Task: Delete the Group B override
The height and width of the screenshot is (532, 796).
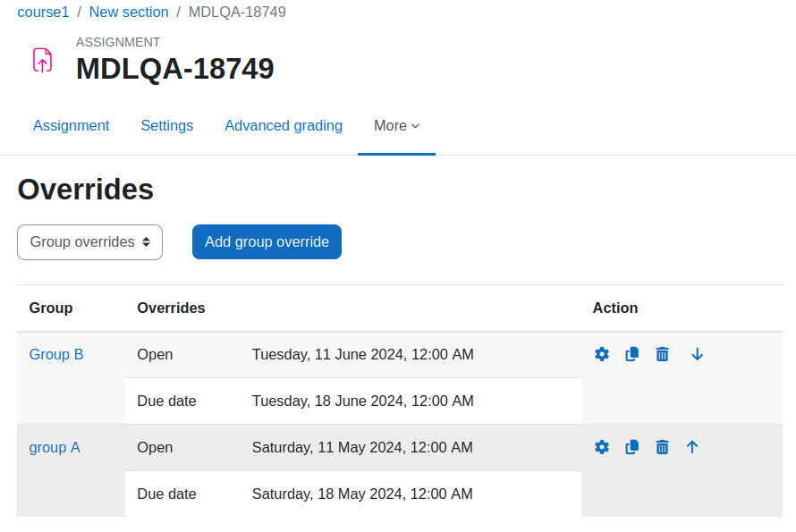Action: tap(662, 354)
